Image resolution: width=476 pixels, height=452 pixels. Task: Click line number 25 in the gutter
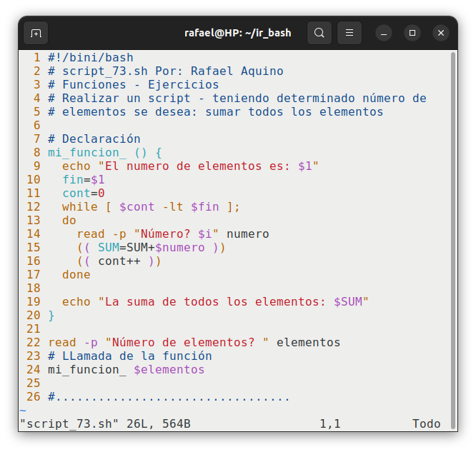[x=34, y=383]
